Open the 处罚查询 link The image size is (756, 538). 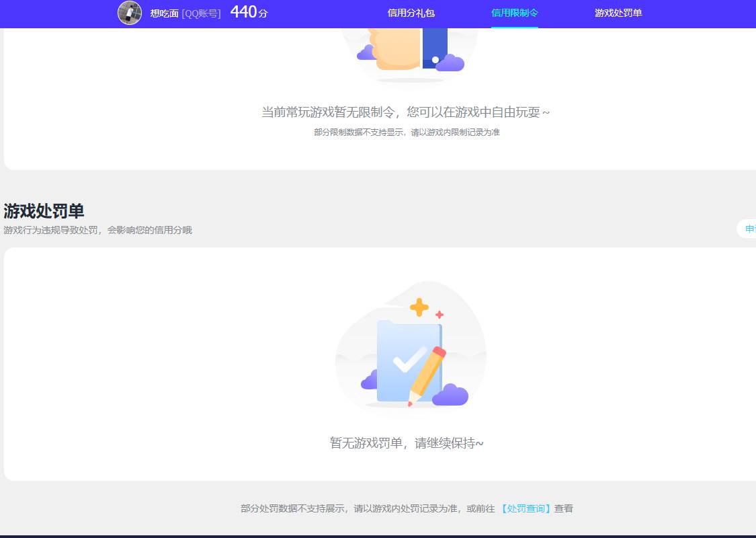click(526, 508)
